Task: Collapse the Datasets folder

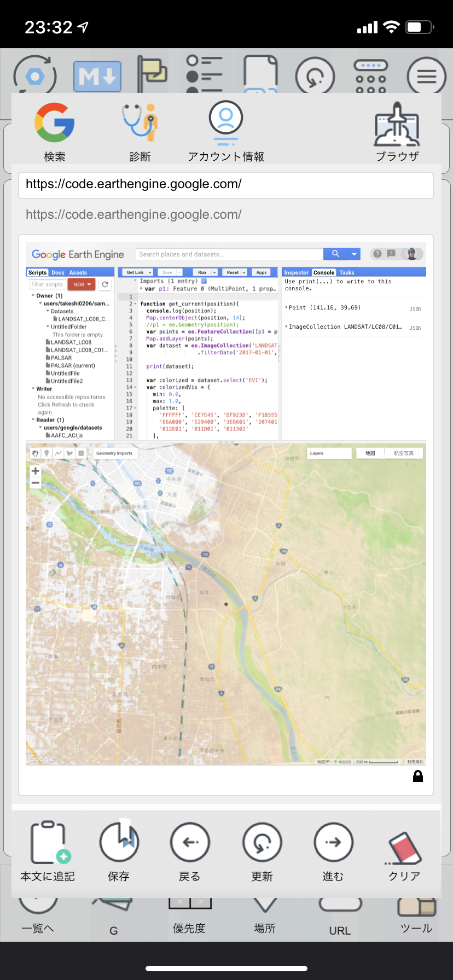Action: (x=48, y=311)
